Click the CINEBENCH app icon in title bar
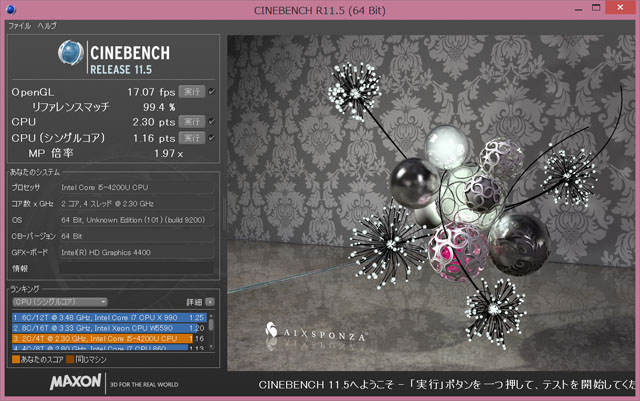The width and height of the screenshot is (640, 401). coord(11,10)
